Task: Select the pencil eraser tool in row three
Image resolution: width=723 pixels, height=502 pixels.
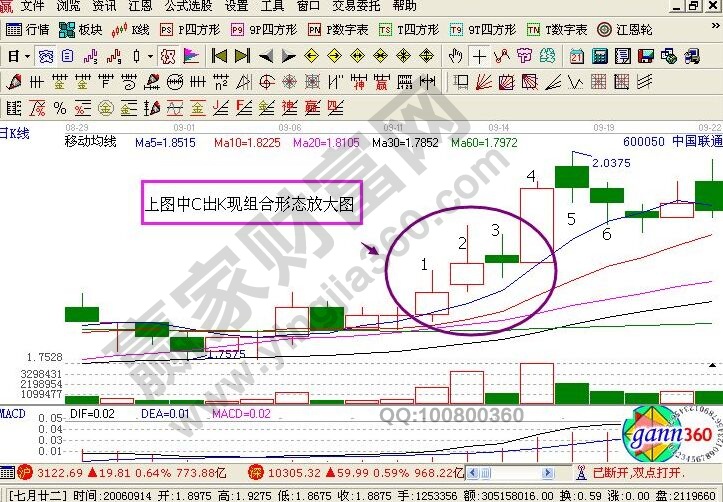Action: pos(14,82)
